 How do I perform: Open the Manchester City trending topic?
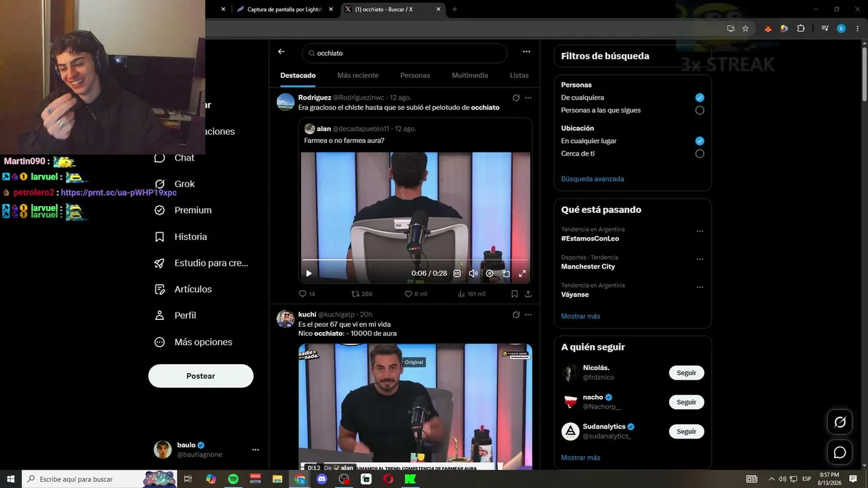point(588,266)
